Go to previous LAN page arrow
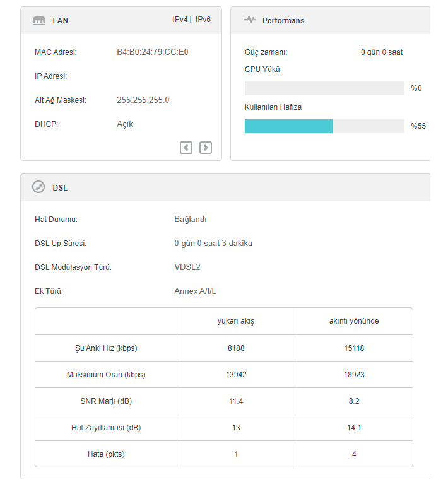 pyautogui.click(x=186, y=148)
